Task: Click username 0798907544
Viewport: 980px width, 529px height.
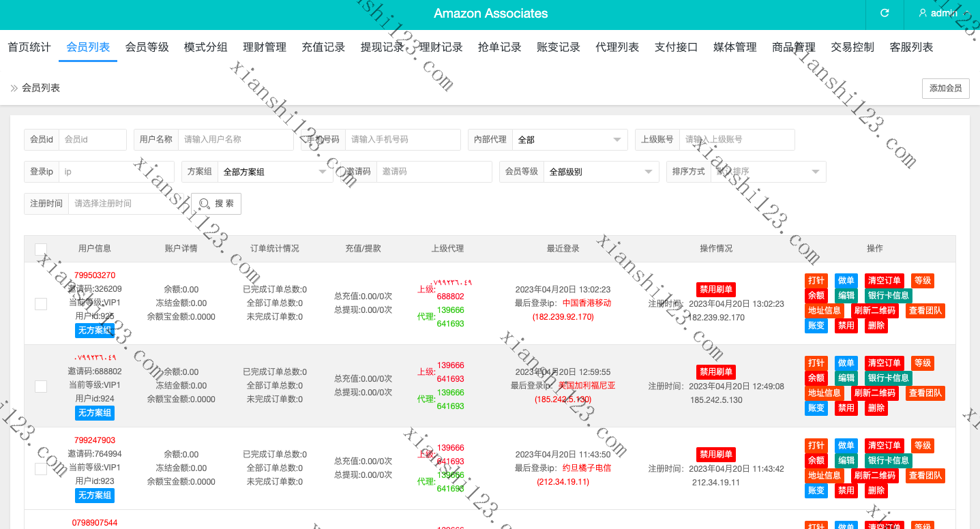Action: click(x=95, y=523)
